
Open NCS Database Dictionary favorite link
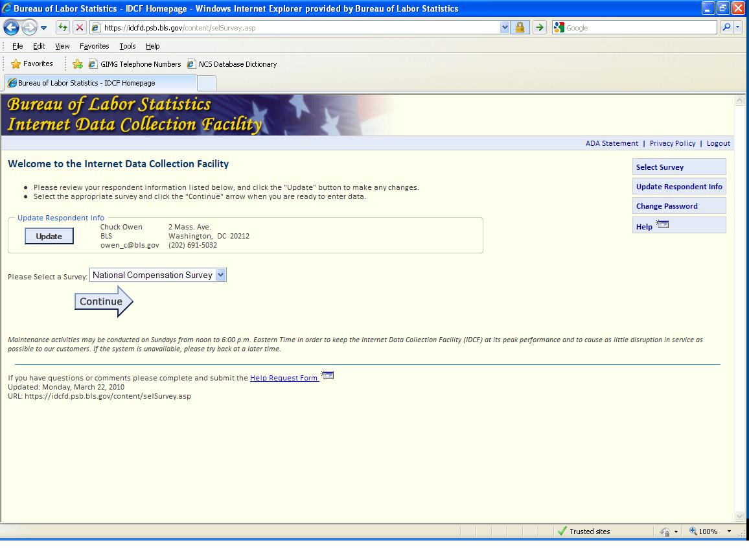click(x=232, y=64)
